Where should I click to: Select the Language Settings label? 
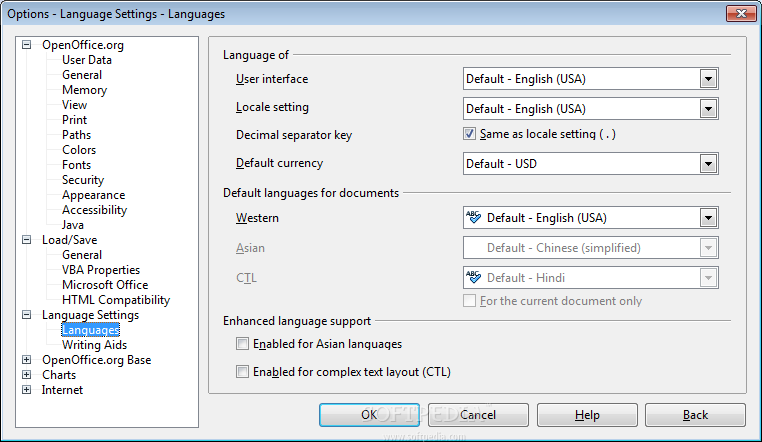(x=90, y=315)
